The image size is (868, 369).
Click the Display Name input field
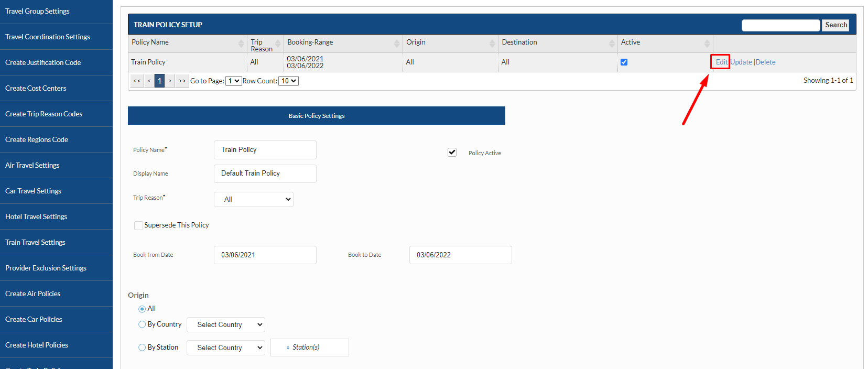pyautogui.click(x=265, y=173)
